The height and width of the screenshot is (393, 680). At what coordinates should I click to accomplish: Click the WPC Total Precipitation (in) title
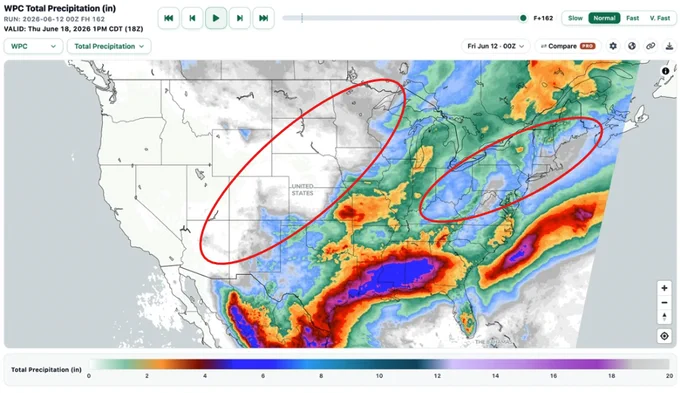[x=60, y=8]
